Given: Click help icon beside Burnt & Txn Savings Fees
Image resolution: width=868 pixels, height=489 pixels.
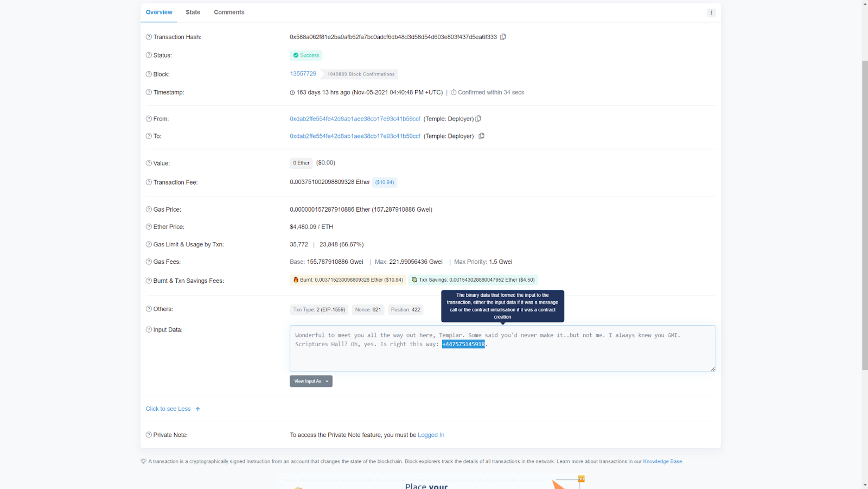Looking at the screenshot, I should point(149,281).
